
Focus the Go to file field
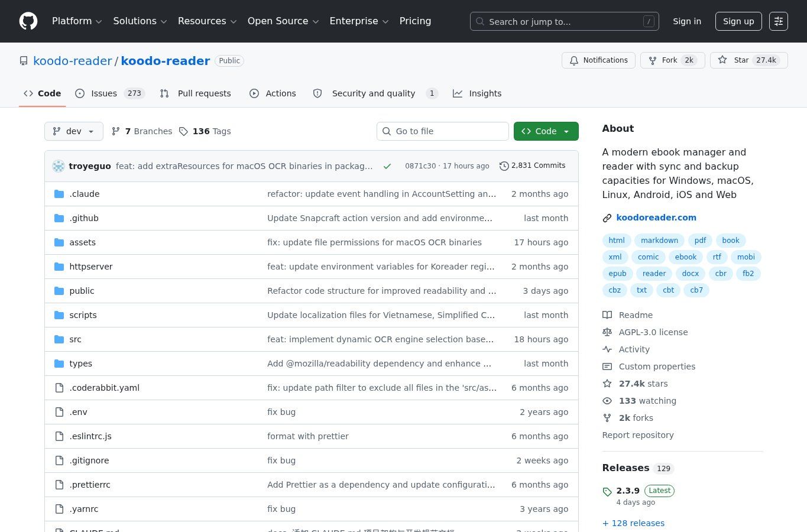pyautogui.click(x=442, y=131)
